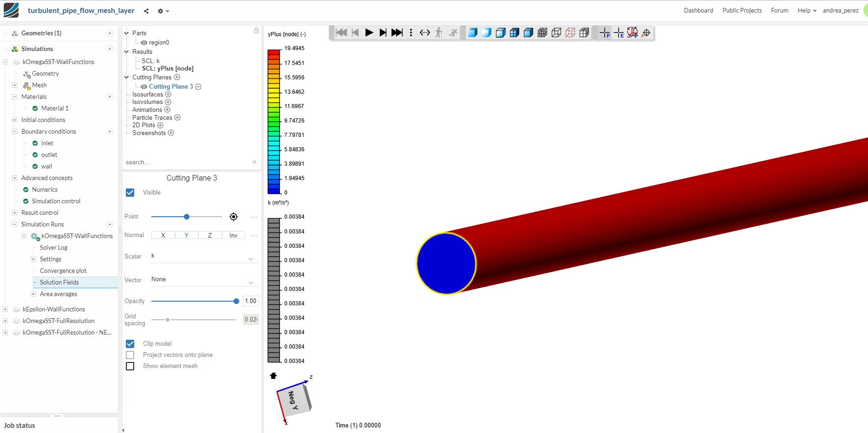The width and height of the screenshot is (868, 433).
Task: Click the rotation center axes icon
Action: click(x=633, y=32)
